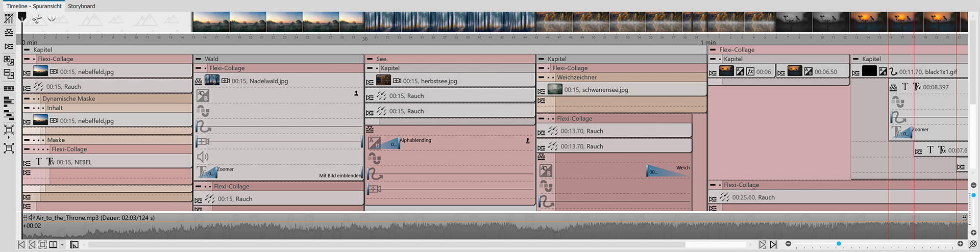Toggle track display for Nadelwald.jpg row
The height and width of the screenshot is (252, 980).
[199, 81]
